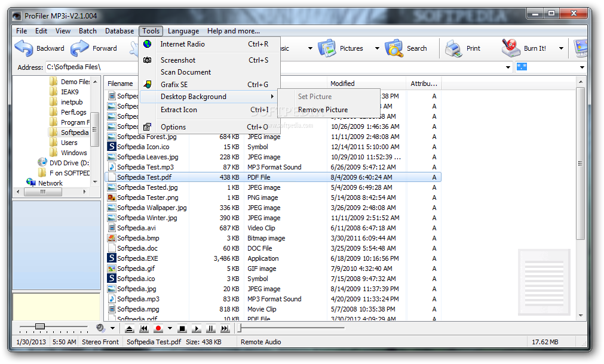Select the Softpedia Test.pdf row
Image resolution: width=604 pixels, height=364 pixels.
click(x=272, y=177)
